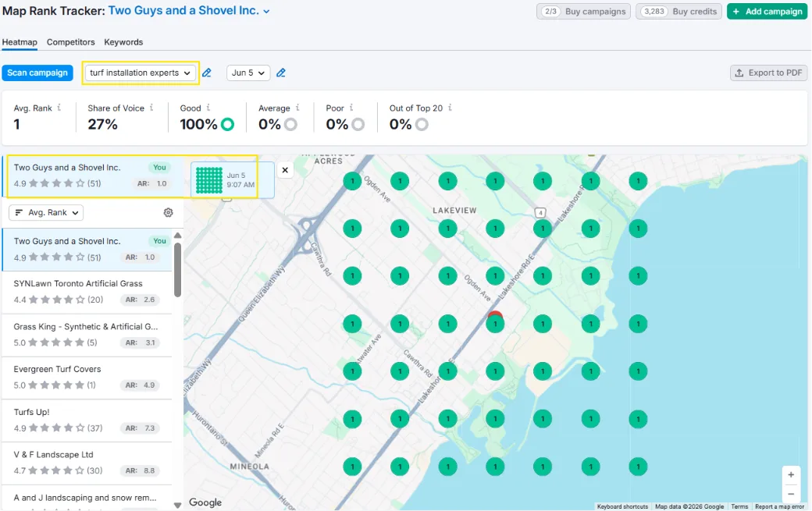This screenshot has width=812, height=511.
Task: Zoom in on the map
Action: pyautogui.click(x=791, y=475)
